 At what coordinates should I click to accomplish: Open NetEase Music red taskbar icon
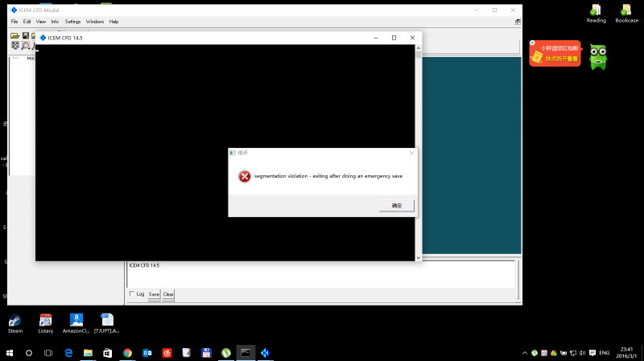point(167,353)
